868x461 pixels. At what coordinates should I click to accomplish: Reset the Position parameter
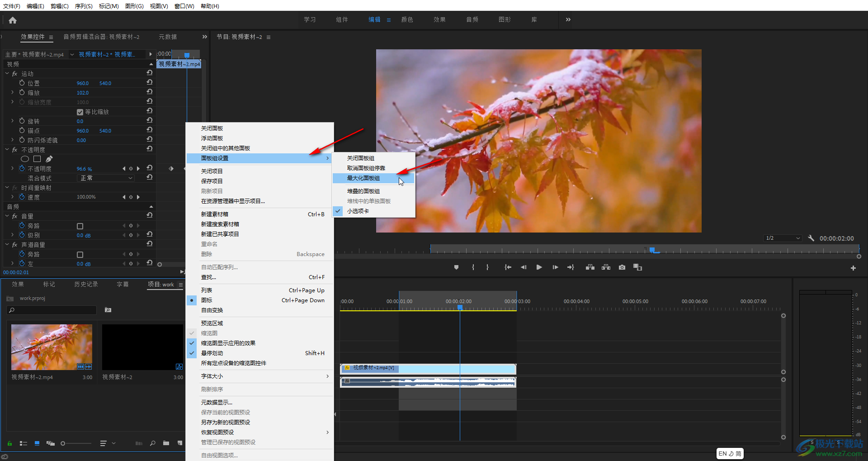(150, 82)
